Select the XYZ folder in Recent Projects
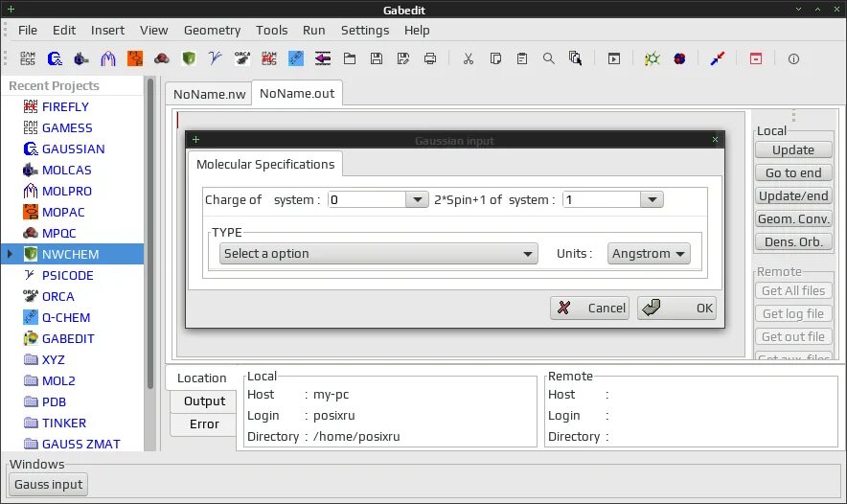This screenshot has height=504, width=847. click(x=53, y=359)
